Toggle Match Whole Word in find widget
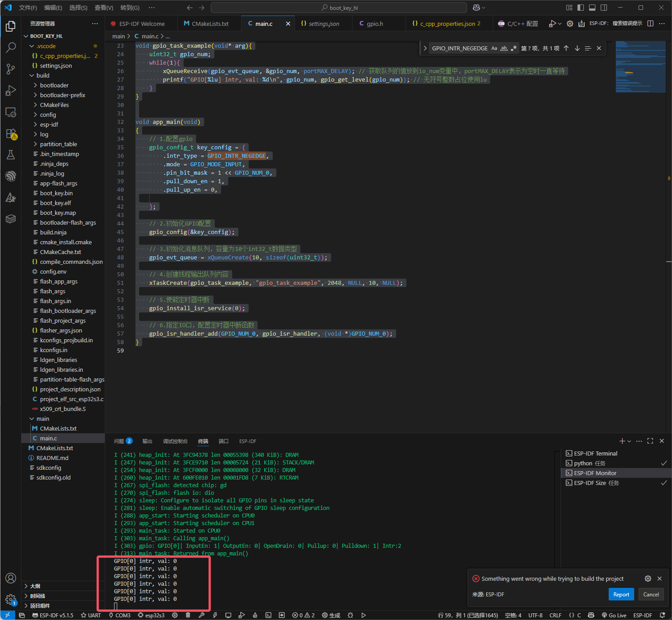Image resolution: width=672 pixels, height=620 pixels. point(504,48)
